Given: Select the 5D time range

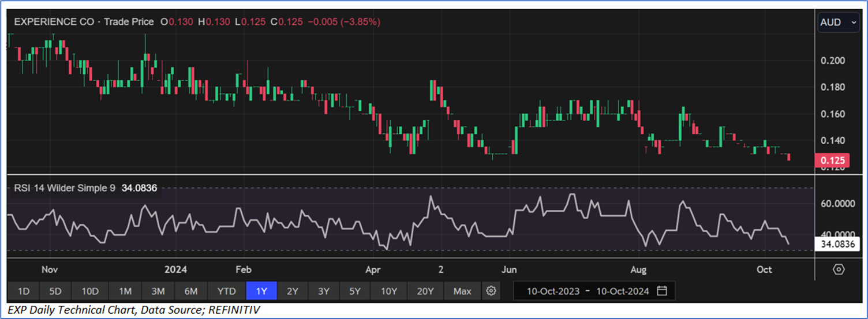Looking at the screenshot, I should [56, 291].
